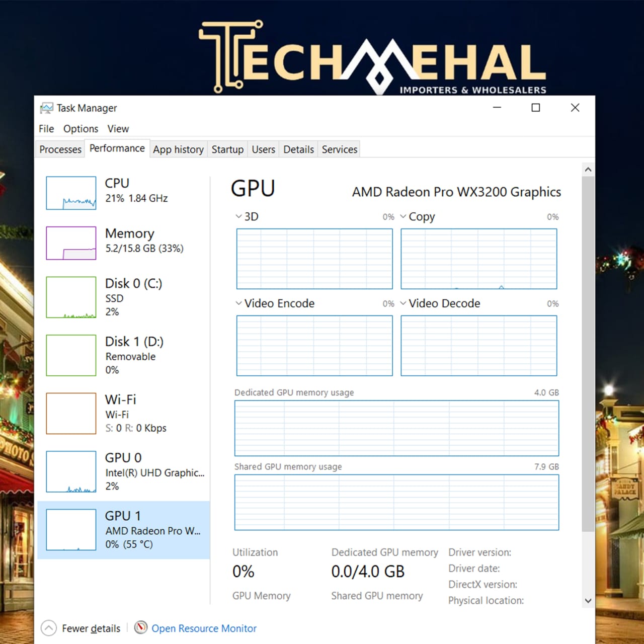This screenshot has width=644, height=644.
Task: Open the Video Decode engine dropdown
Action: (x=403, y=303)
